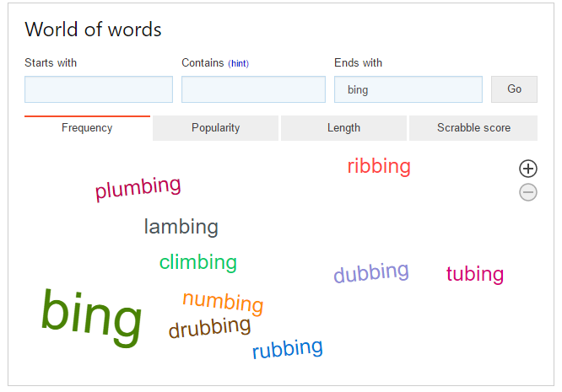The image size is (562, 392).
Task: Click the pink word tubing
Action: tap(475, 274)
